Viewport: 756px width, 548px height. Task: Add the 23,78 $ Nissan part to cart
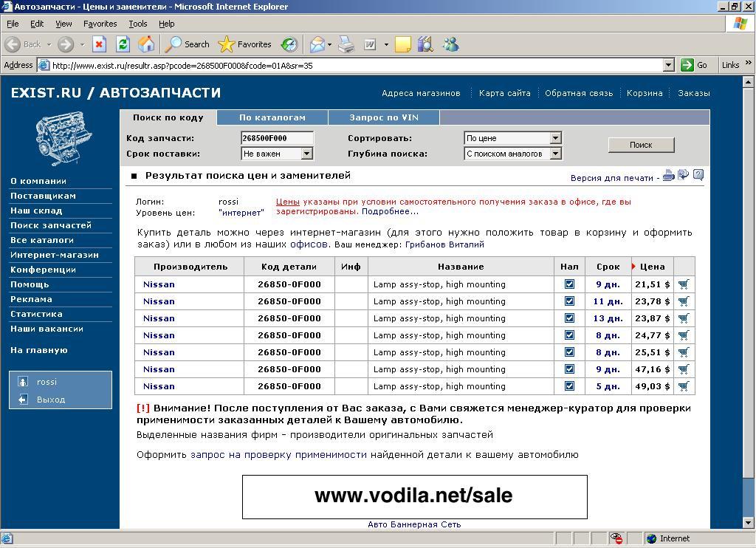(x=684, y=301)
